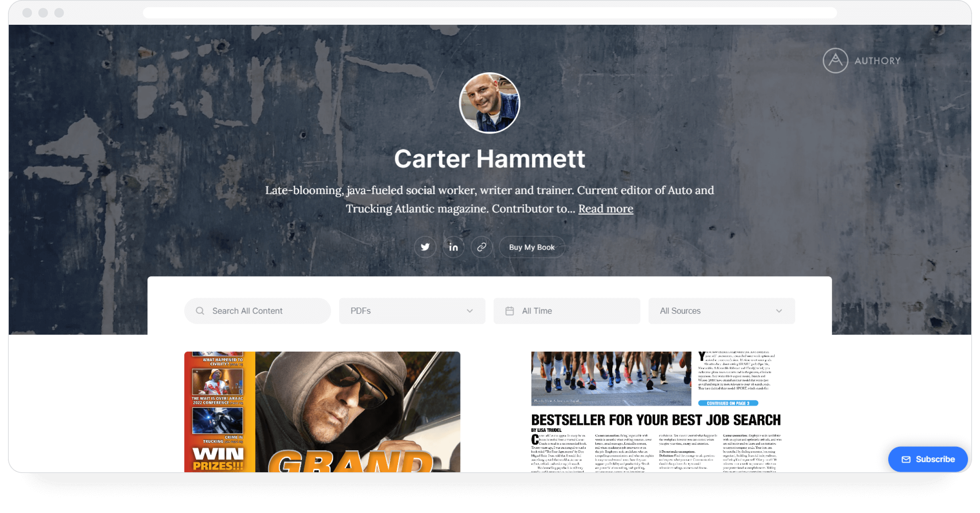Image resolution: width=980 pixels, height=513 pixels.
Task: Click the Read more link
Action: coord(605,208)
